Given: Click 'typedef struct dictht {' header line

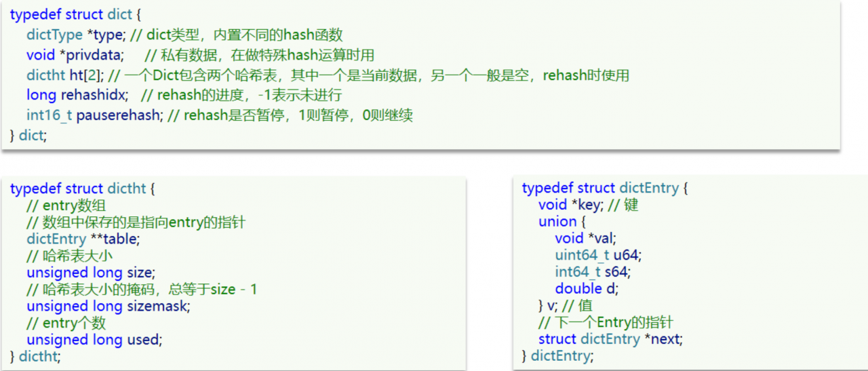Looking at the screenshot, I should point(83,189).
